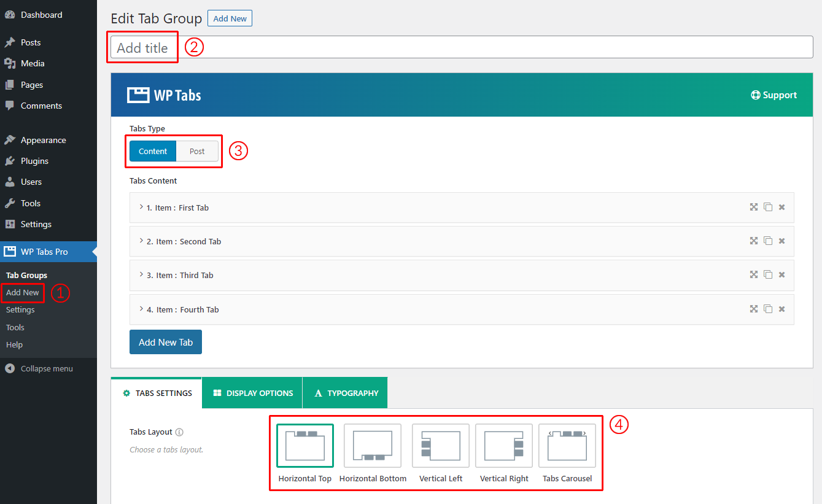Switch Tabs Type to Post
The height and width of the screenshot is (504, 822).
(x=197, y=152)
